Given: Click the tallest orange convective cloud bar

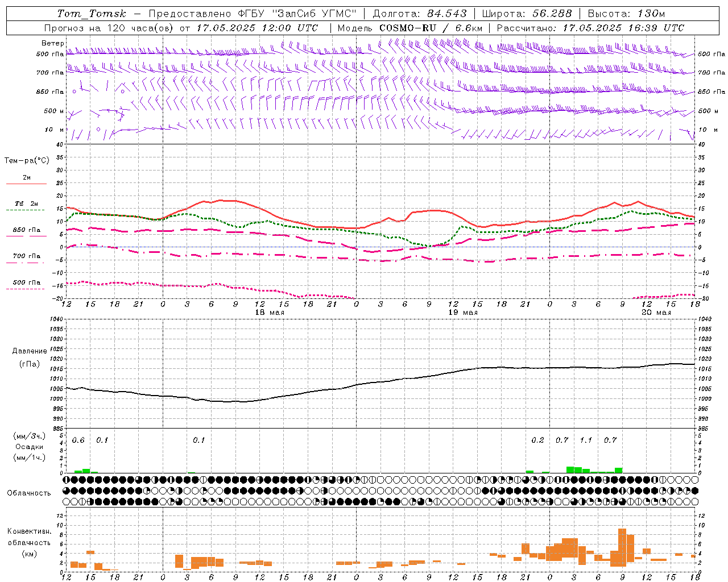Looking at the screenshot, I should pyautogui.click(x=622, y=547).
